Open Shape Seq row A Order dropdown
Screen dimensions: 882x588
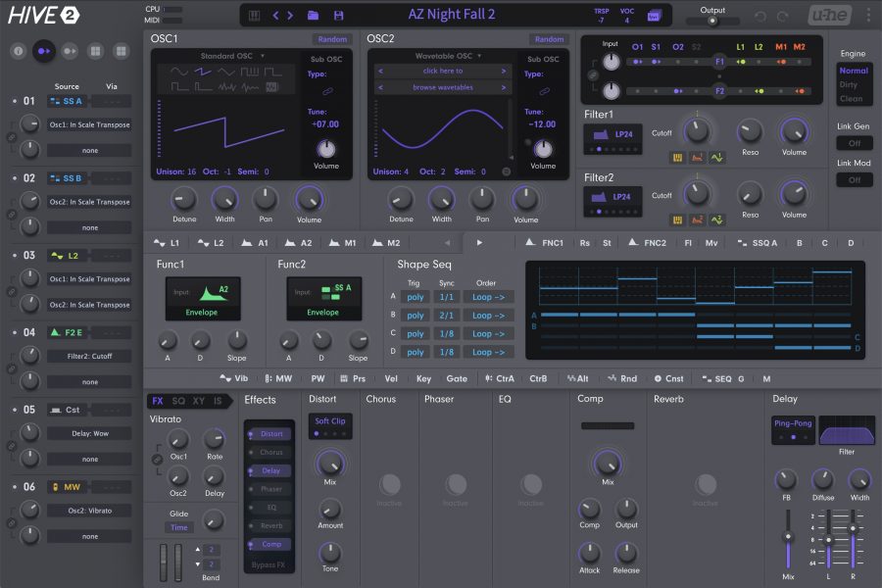click(x=487, y=296)
